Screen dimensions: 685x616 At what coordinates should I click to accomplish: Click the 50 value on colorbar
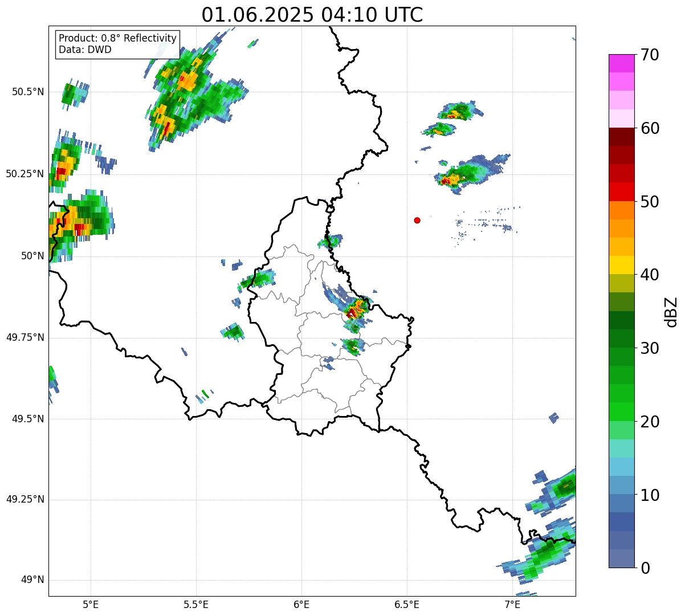650,202
